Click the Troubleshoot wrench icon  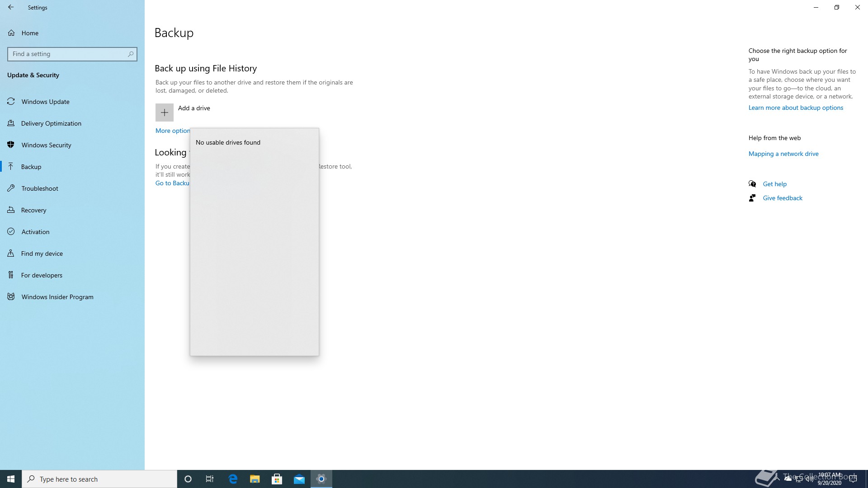click(11, 188)
